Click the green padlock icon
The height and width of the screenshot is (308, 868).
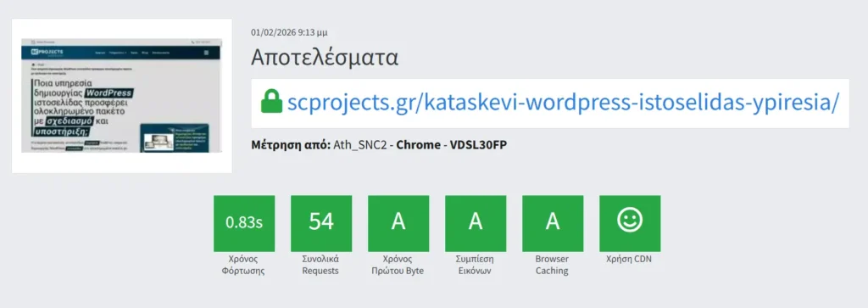click(271, 102)
